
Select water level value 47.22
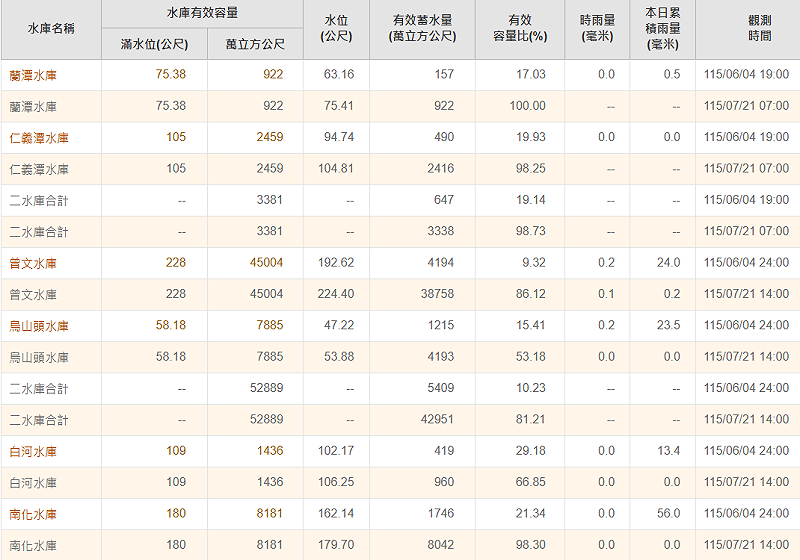[x=339, y=325]
